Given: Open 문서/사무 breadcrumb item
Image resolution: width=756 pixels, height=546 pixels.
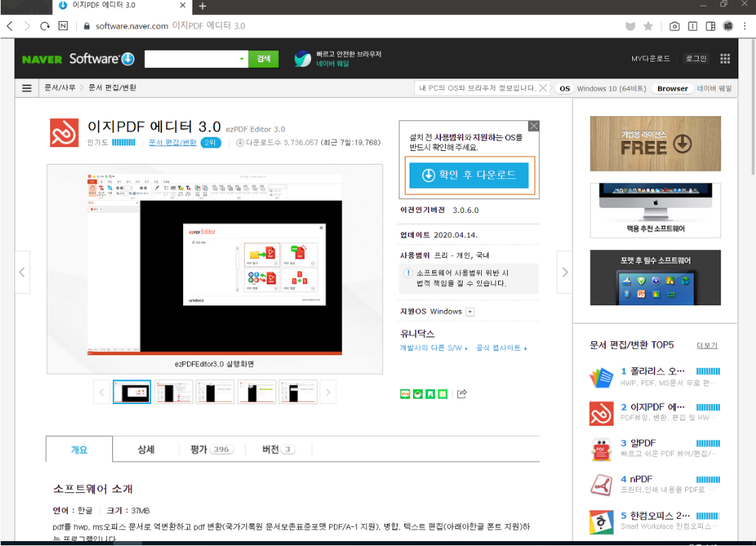Looking at the screenshot, I should [60, 88].
